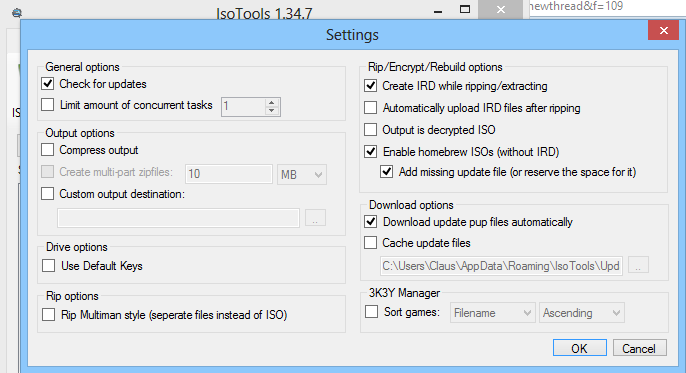Toggle Download update pup files automatically
The height and width of the screenshot is (373, 686).
tap(371, 221)
